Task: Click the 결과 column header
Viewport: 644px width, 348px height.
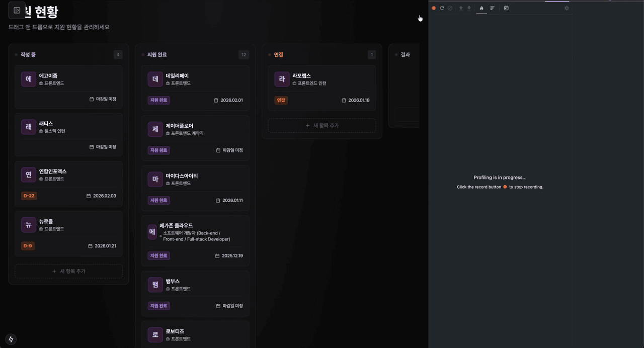Action: point(405,54)
